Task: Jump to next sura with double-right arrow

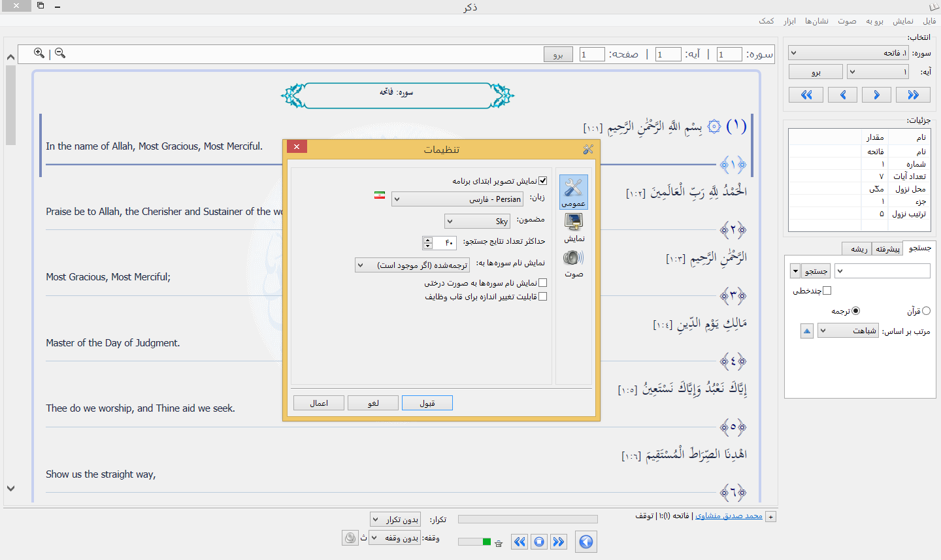Action: (x=913, y=95)
